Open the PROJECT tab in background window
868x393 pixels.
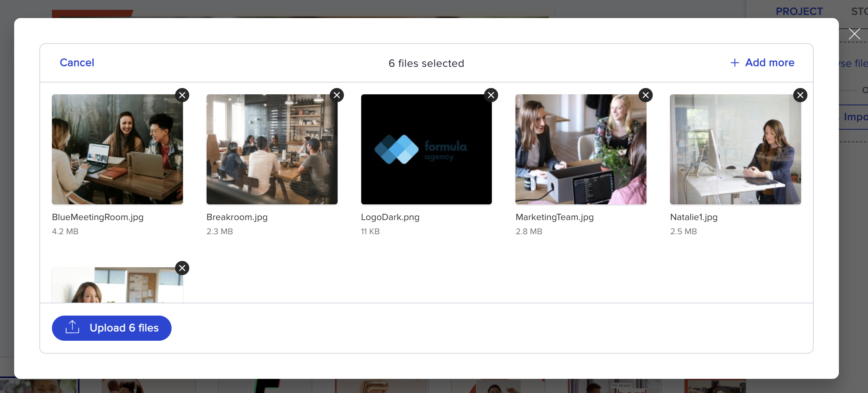tap(799, 11)
